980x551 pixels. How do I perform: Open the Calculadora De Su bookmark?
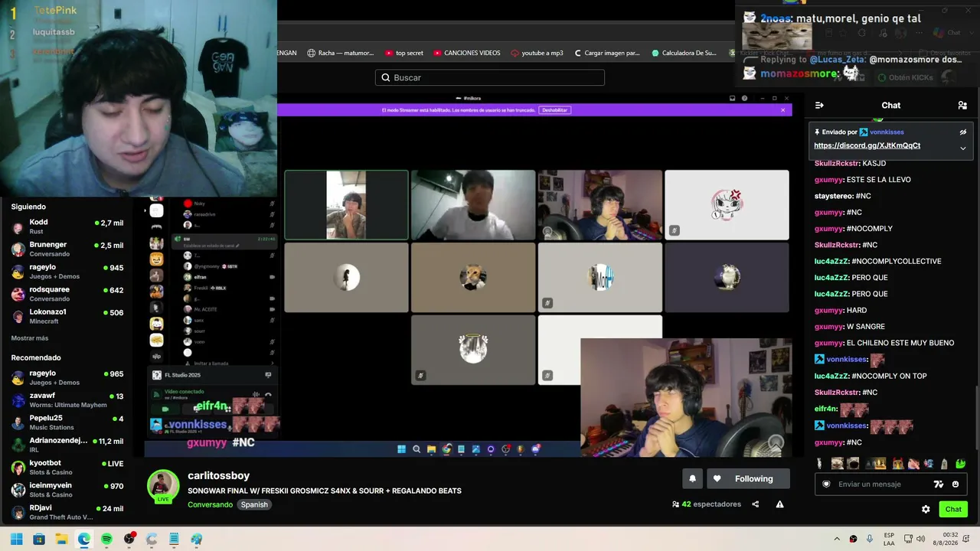pos(684,53)
